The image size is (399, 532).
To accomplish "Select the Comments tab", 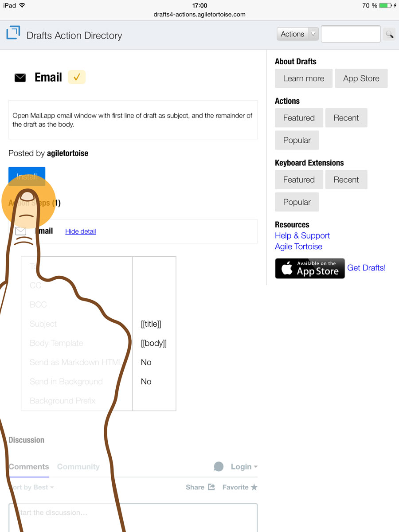I will [29, 466].
